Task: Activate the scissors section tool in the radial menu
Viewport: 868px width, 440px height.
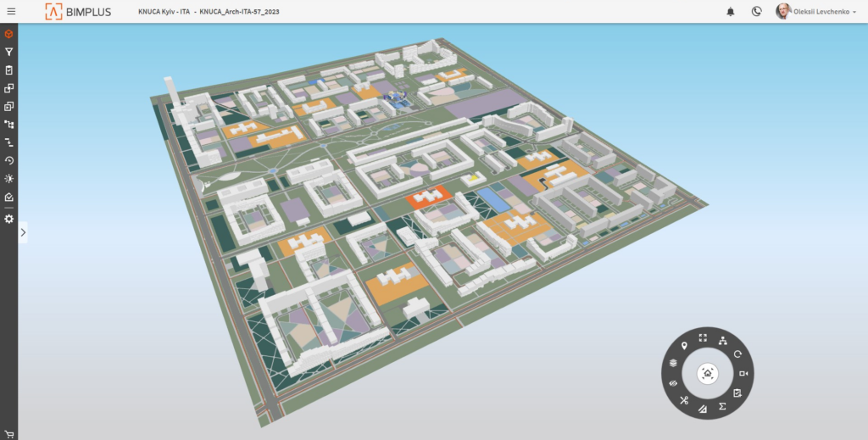Action: click(x=684, y=400)
